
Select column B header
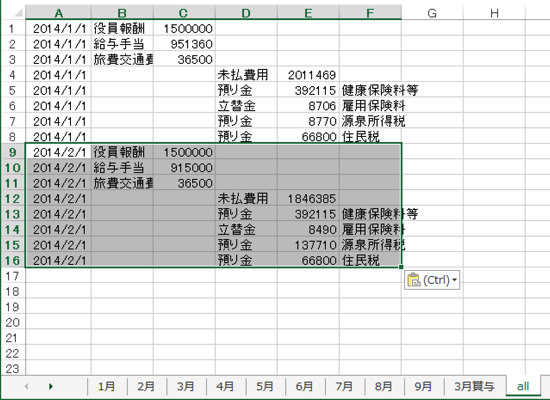coord(122,13)
